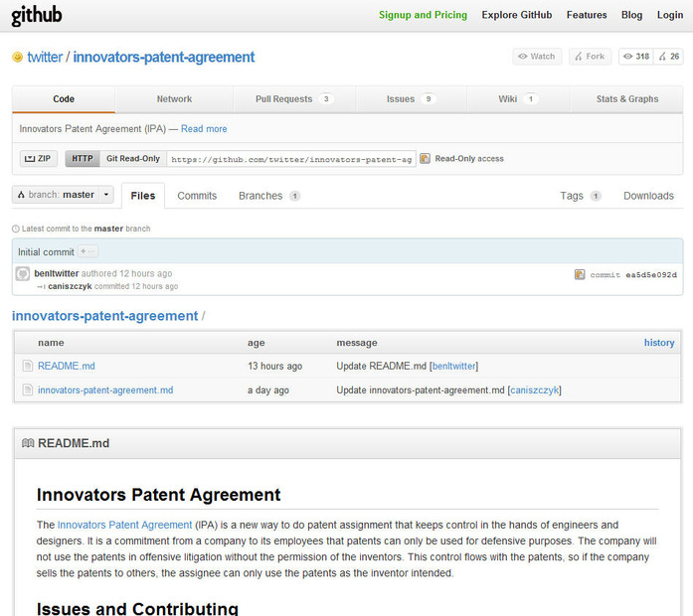Click benltwitter author name in commit
693x616 pixels.
(x=57, y=273)
